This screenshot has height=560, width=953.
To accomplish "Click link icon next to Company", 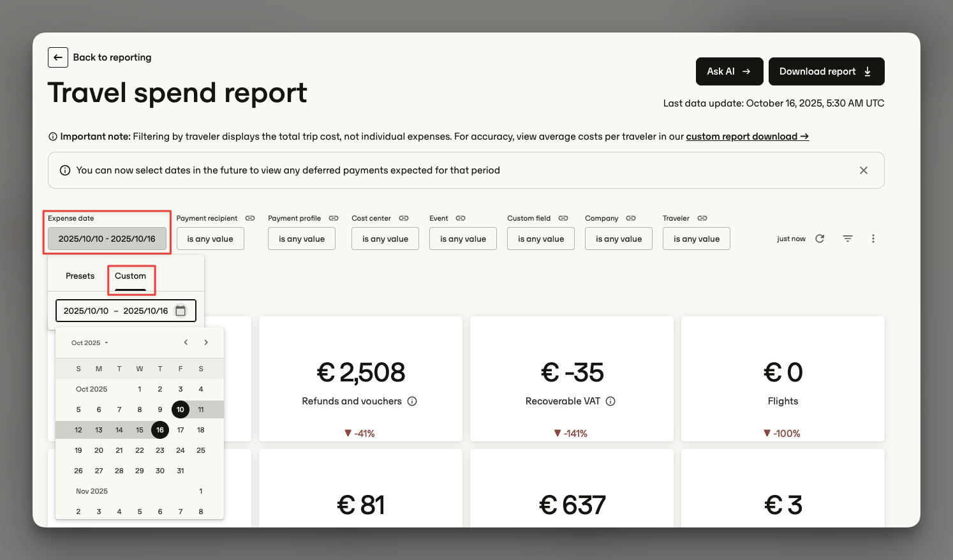I will (631, 218).
